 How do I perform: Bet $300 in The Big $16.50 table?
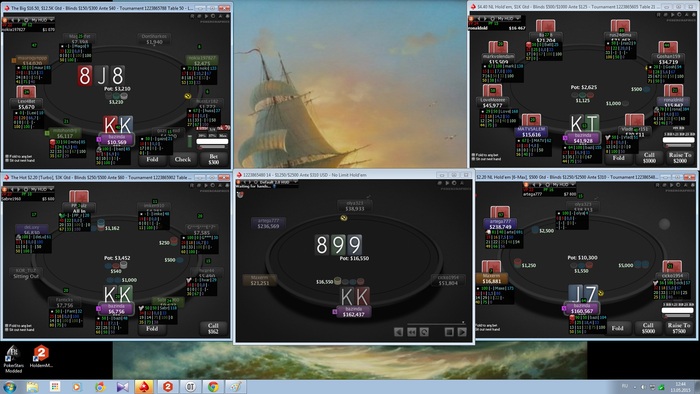(x=213, y=159)
